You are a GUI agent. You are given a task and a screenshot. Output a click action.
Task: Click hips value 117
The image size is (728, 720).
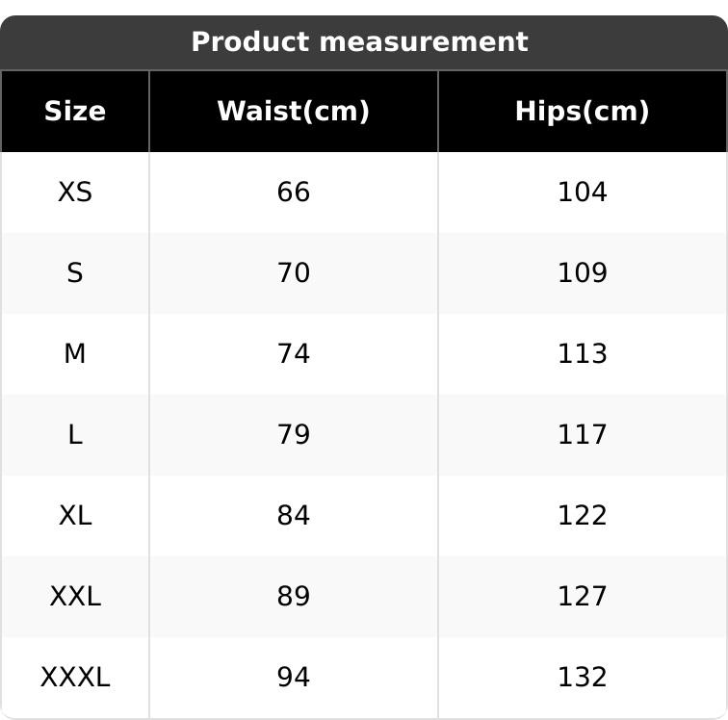click(583, 435)
